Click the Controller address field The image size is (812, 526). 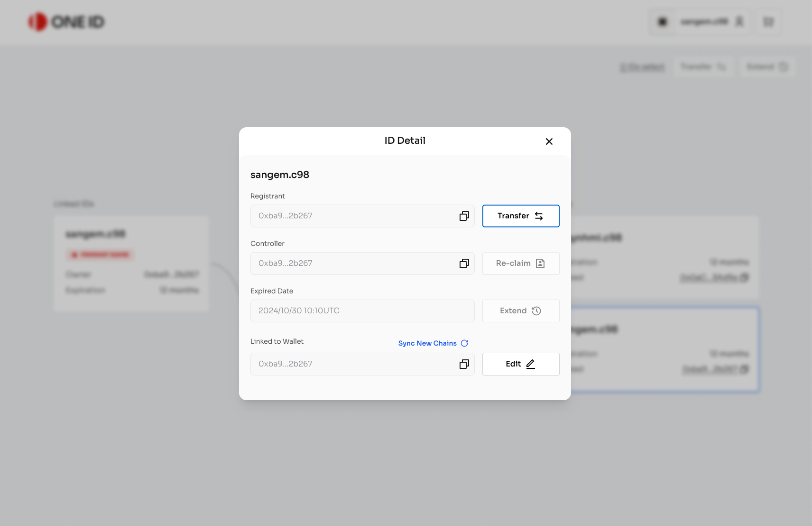pos(362,263)
